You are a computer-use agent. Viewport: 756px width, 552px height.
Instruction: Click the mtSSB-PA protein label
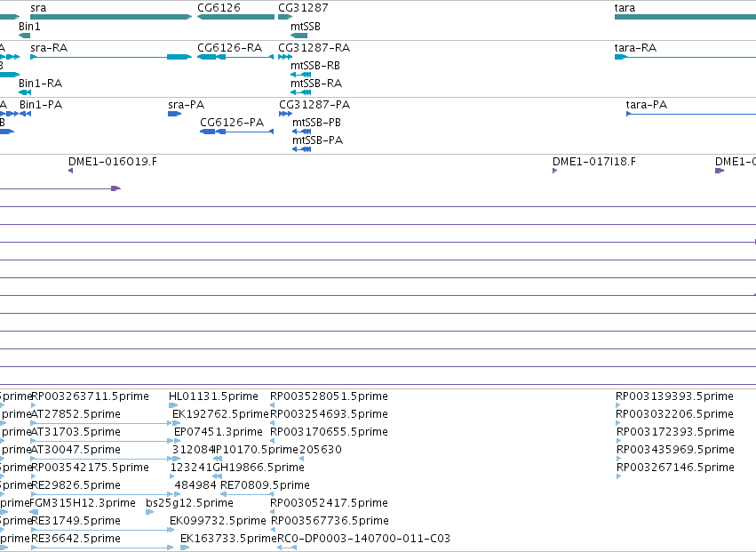click(318, 140)
